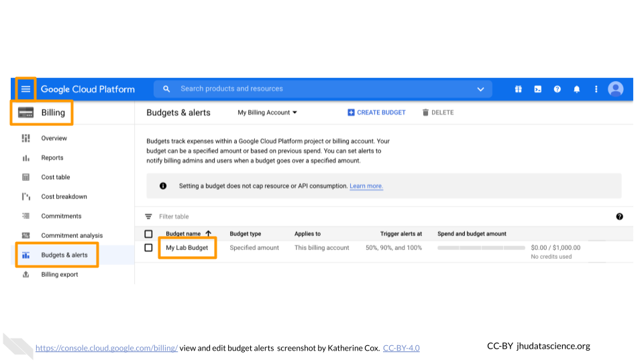The image size is (644, 362).
Task: Click the Applies to column header
Action: coord(307,234)
